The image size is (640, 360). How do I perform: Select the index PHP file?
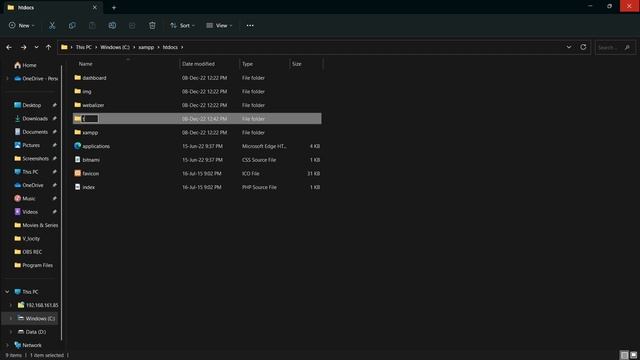(x=197, y=187)
